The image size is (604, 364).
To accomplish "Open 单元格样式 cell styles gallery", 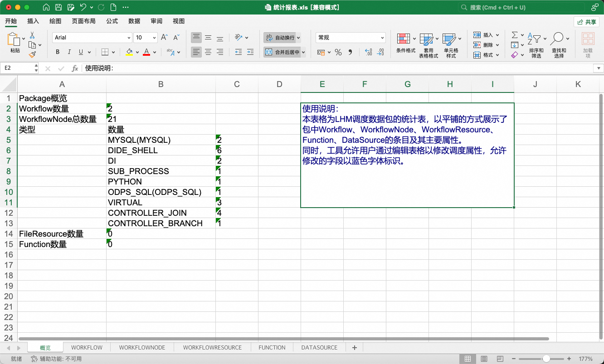I will click(451, 45).
